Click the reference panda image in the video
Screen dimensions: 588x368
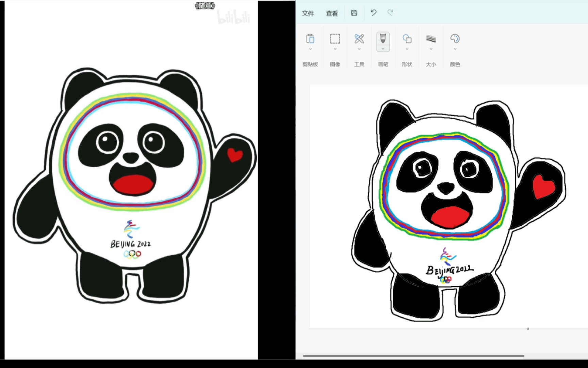click(x=134, y=186)
